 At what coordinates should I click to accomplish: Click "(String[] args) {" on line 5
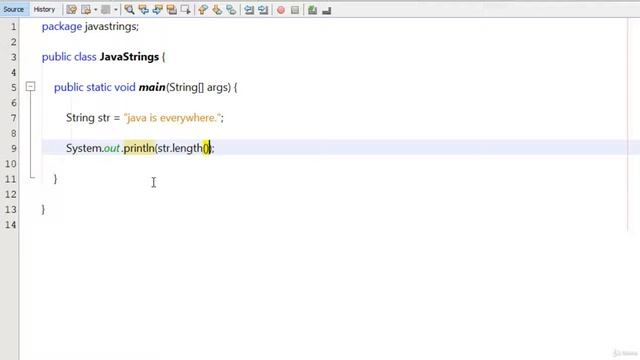pyautogui.click(x=202, y=87)
